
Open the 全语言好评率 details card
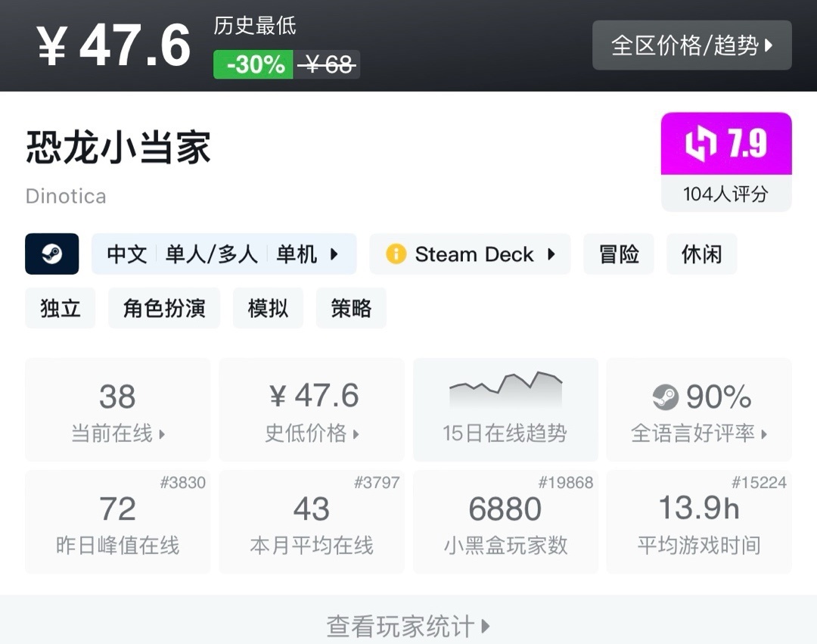(x=699, y=409)
